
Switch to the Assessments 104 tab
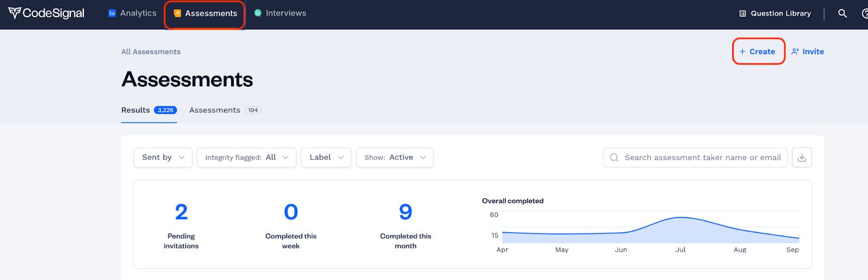point(225,110)
